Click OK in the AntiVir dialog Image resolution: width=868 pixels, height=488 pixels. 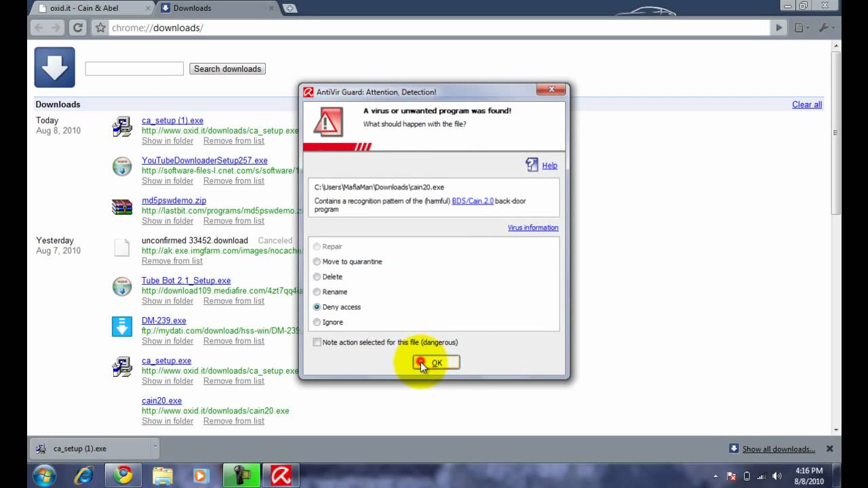click(436, 363)
